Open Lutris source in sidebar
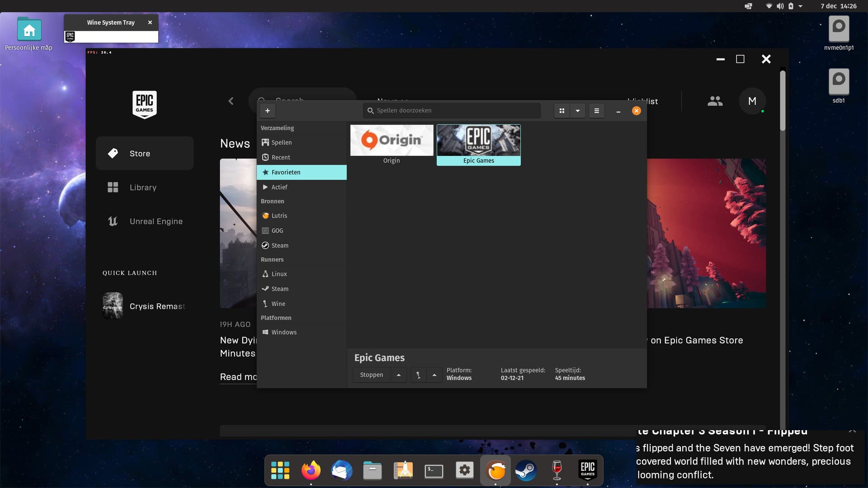Image resolution: width=868 pixels, height=488 pixels. click(278, 216)
